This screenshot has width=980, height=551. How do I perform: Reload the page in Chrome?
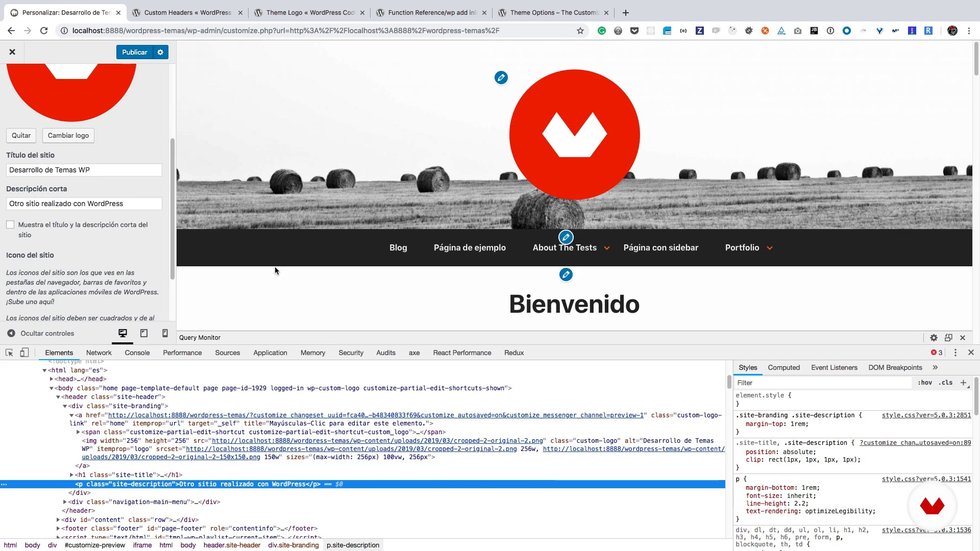tap(44, 31)
